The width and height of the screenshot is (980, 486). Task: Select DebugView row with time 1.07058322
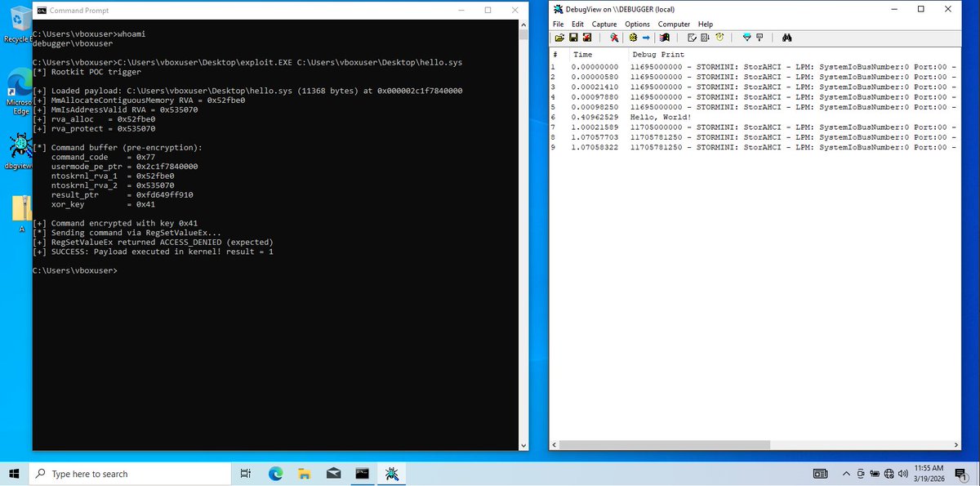755,147
